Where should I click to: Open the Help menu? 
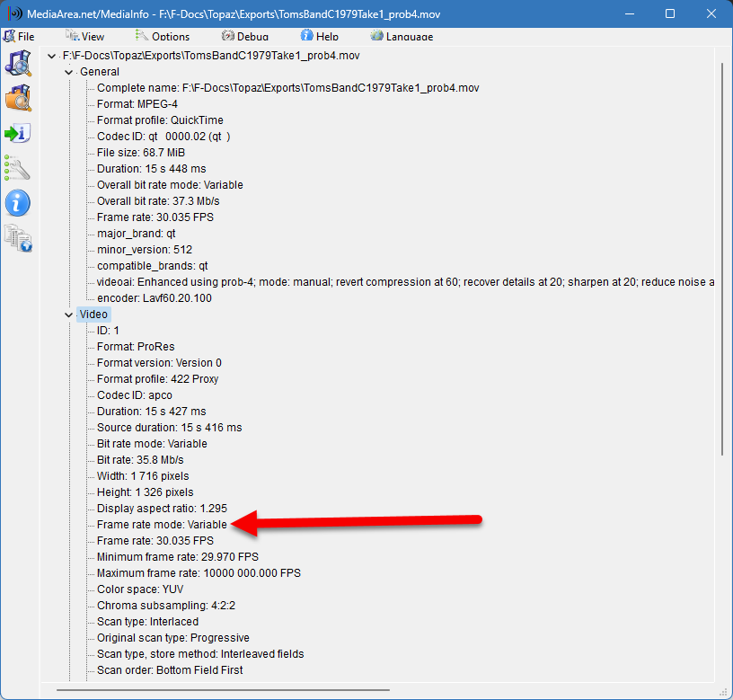(320, 36)
